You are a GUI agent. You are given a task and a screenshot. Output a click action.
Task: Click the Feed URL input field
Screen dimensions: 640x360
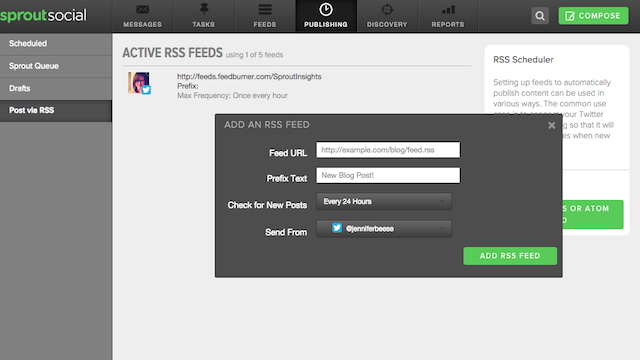(x=388, y=150)
